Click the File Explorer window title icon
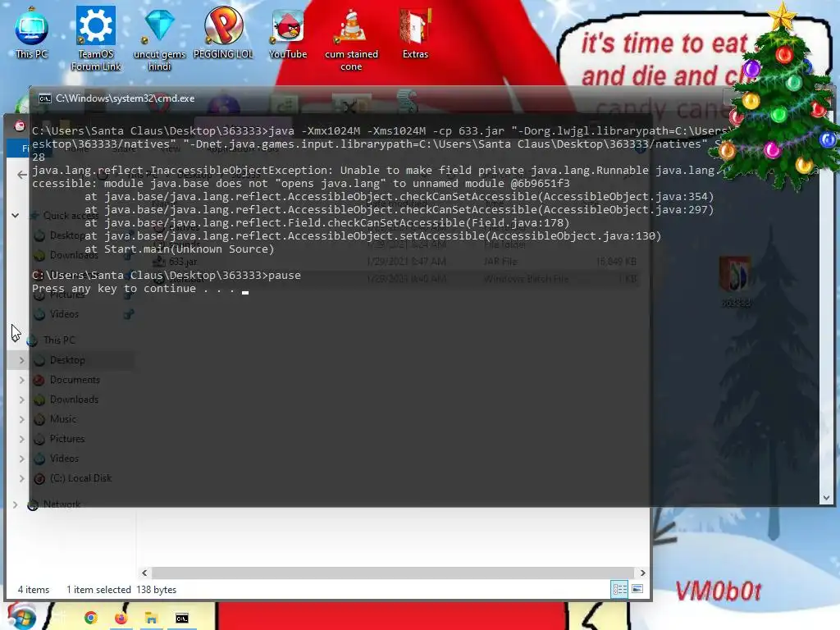This screenshot has width=840, height=630. coord(20,126)
